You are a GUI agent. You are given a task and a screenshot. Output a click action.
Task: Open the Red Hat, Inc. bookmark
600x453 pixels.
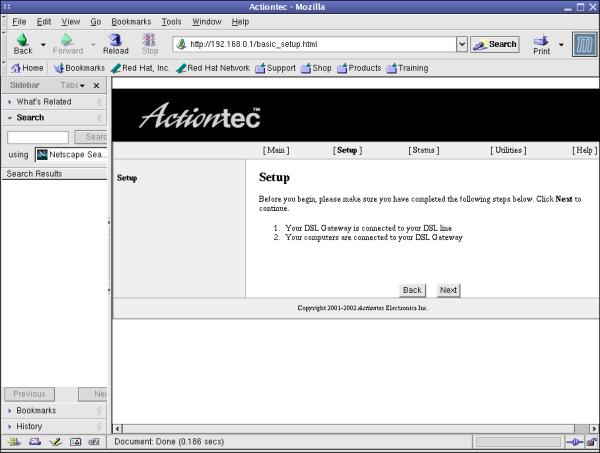[x=140, y=68]
